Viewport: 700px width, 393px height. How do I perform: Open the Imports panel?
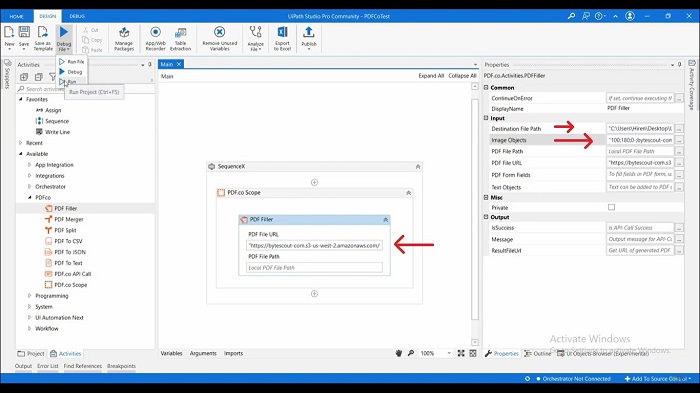click(233, 353)
